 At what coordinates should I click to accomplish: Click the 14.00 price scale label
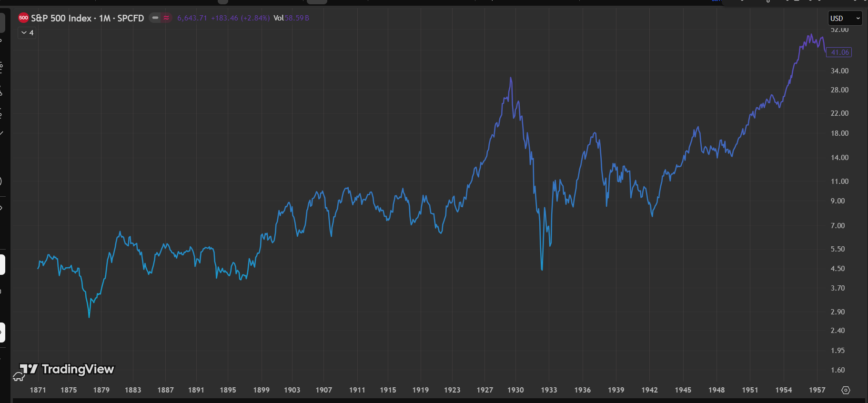tap(840, 158)
